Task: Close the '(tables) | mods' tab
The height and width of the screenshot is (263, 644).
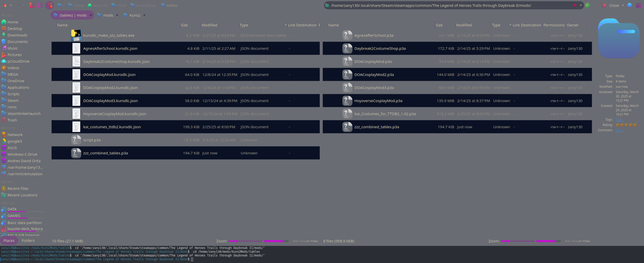Action: (91, 15)
